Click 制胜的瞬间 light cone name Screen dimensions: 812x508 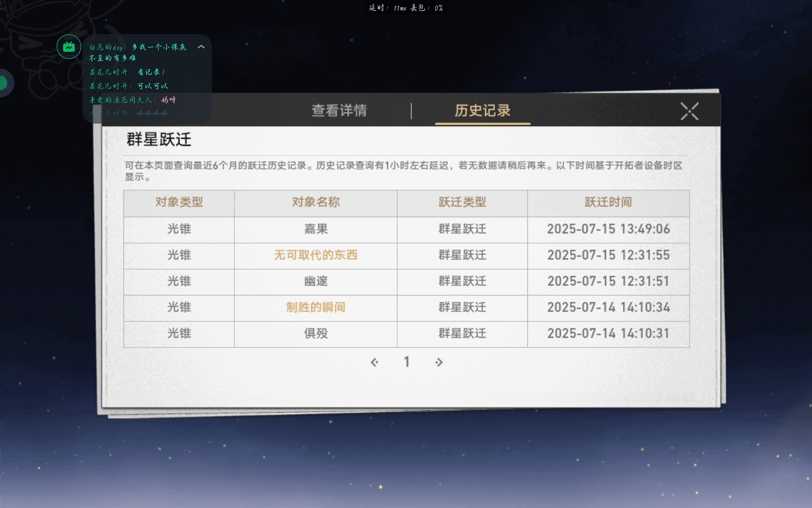point(315,307)
